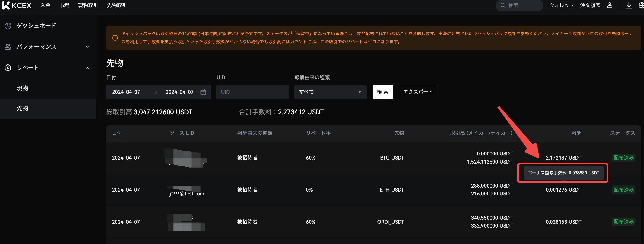Open the user profile icon
This screenshot has width=644, height=244.
[x=609, y=5]
